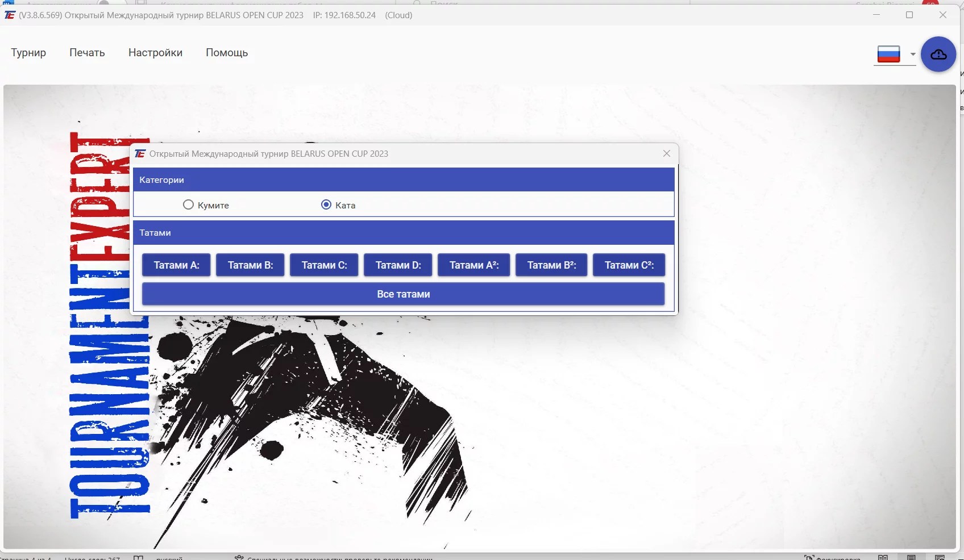The width and height of the screenshot is (964, 560).
Task: Minimize the main application window
Action: (876, 15)
